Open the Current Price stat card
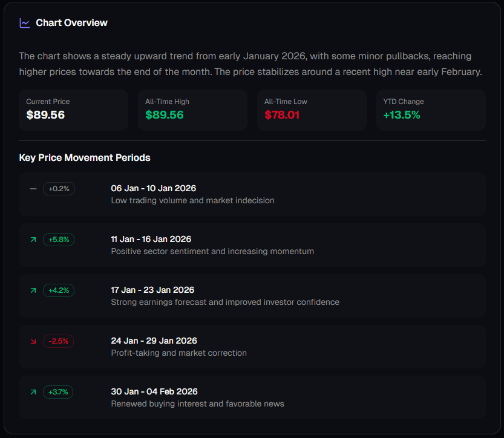The width and height of the screenshot is (504, 438). pos(73,109)
